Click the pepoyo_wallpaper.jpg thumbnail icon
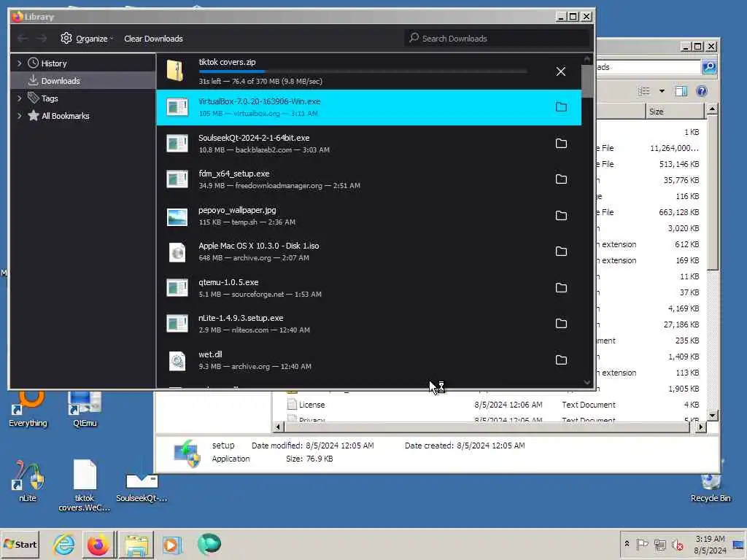Viewport: 747px width, 560px height. [x=177, y=217]
